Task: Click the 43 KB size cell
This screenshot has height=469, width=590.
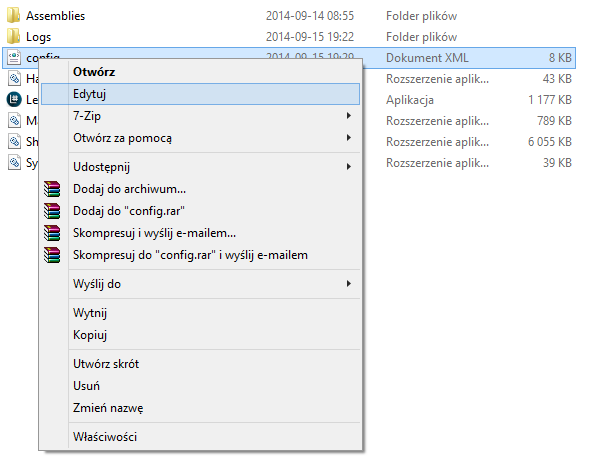Action: click(557, 79)
